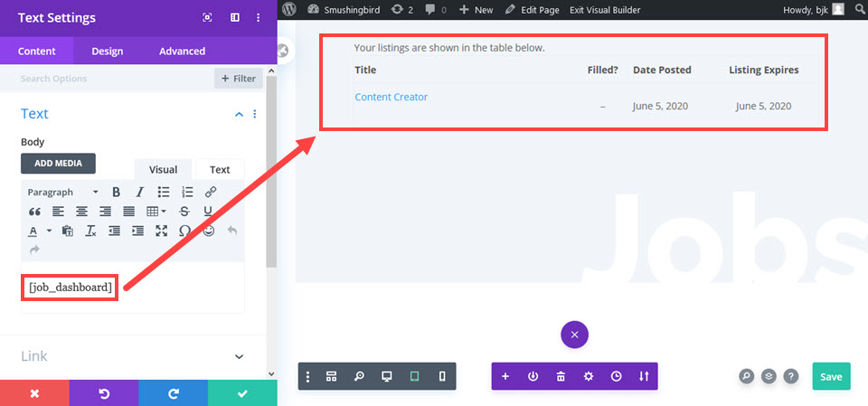The image size is (868, 406).
Task: Insert a link using the chain icon
Action: [x=211, y=193]
